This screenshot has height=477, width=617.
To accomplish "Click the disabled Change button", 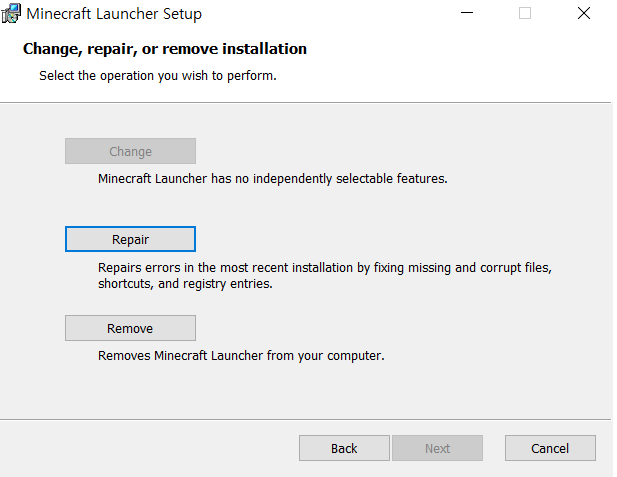I will coord(130,152).
